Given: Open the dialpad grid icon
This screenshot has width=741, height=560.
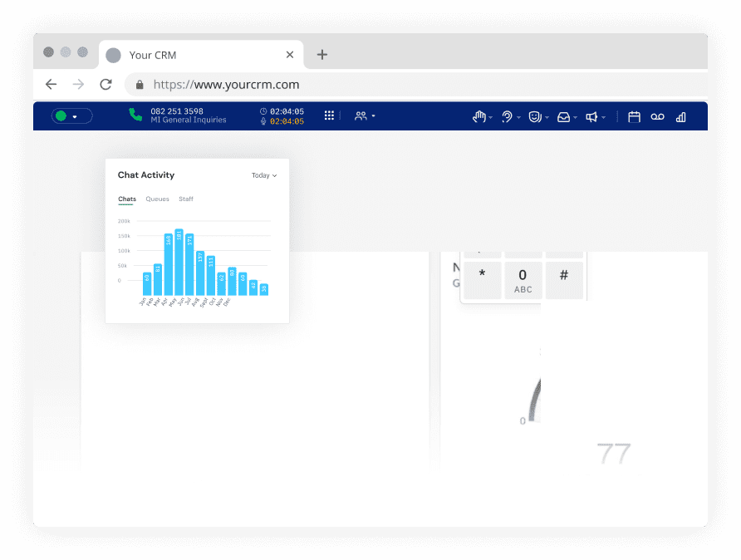Looking at the screenshot, I should point(330,115).
